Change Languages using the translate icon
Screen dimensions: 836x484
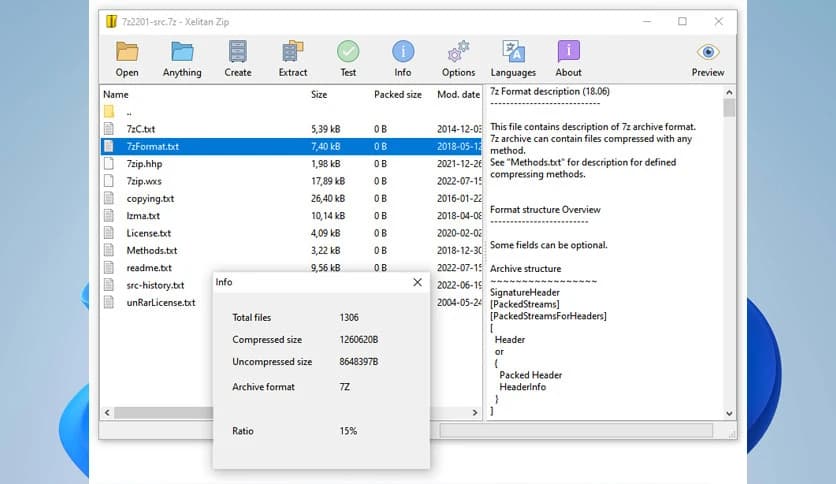point(513,52)
